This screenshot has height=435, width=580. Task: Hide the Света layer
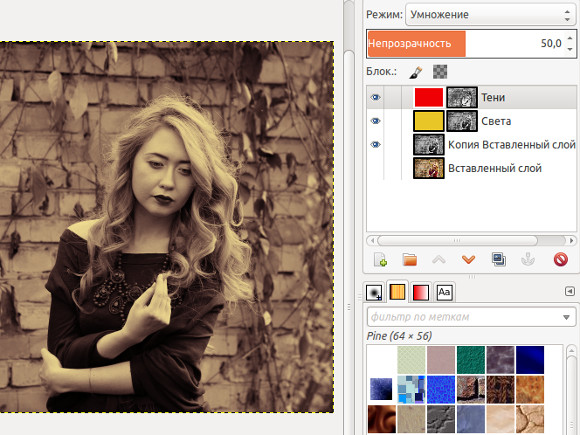(375, 121)
